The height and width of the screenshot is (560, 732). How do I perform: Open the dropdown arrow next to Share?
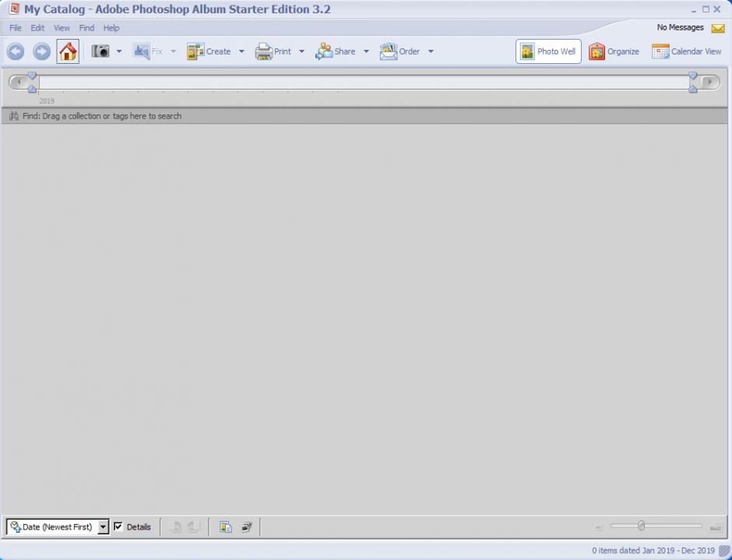[366, 52]
